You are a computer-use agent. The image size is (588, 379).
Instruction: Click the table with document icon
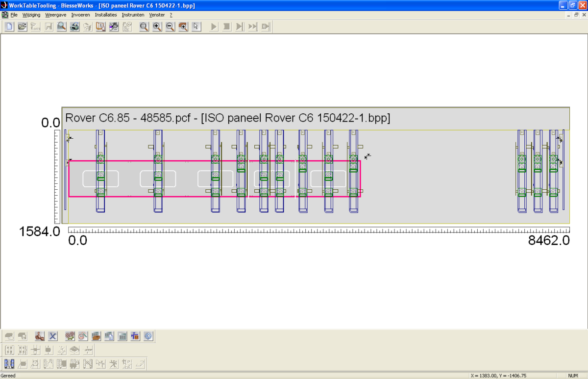click(109, 336)
